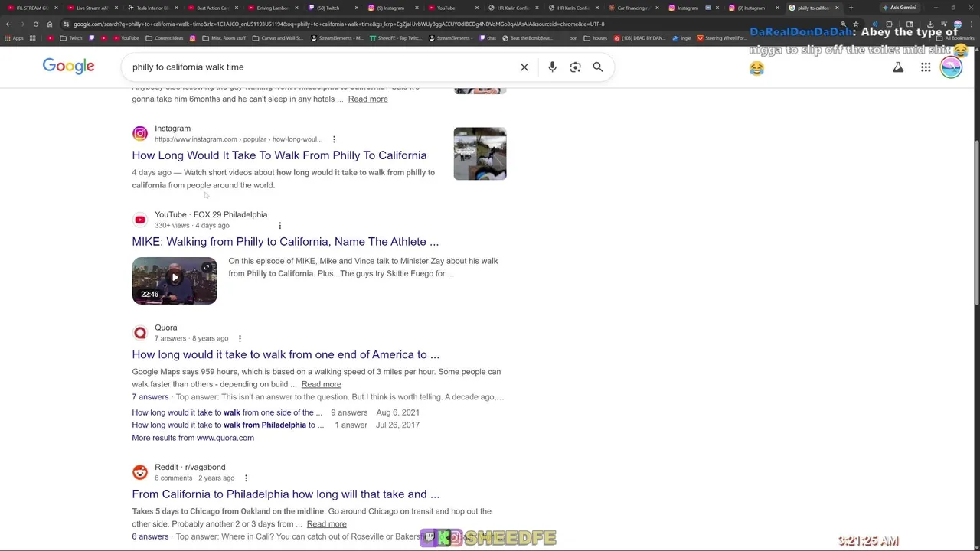Open the houses bookmarks folder

595,37
